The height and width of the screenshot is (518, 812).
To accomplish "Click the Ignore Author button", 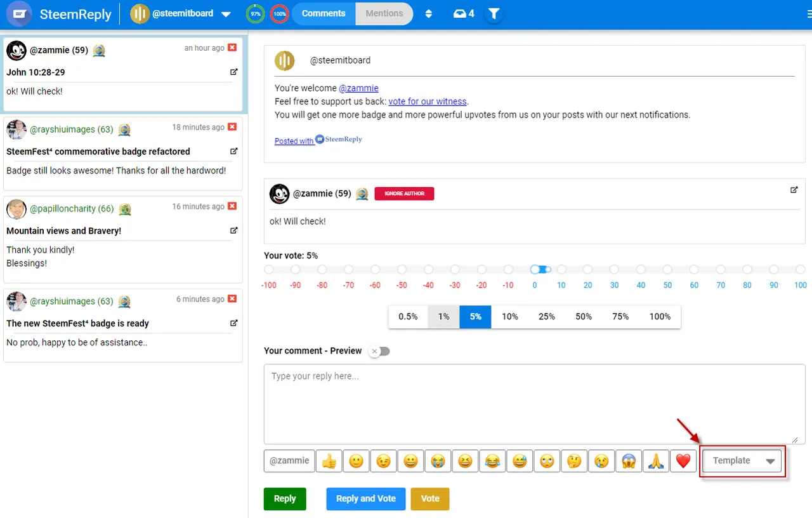I will [x=404, y=194].
